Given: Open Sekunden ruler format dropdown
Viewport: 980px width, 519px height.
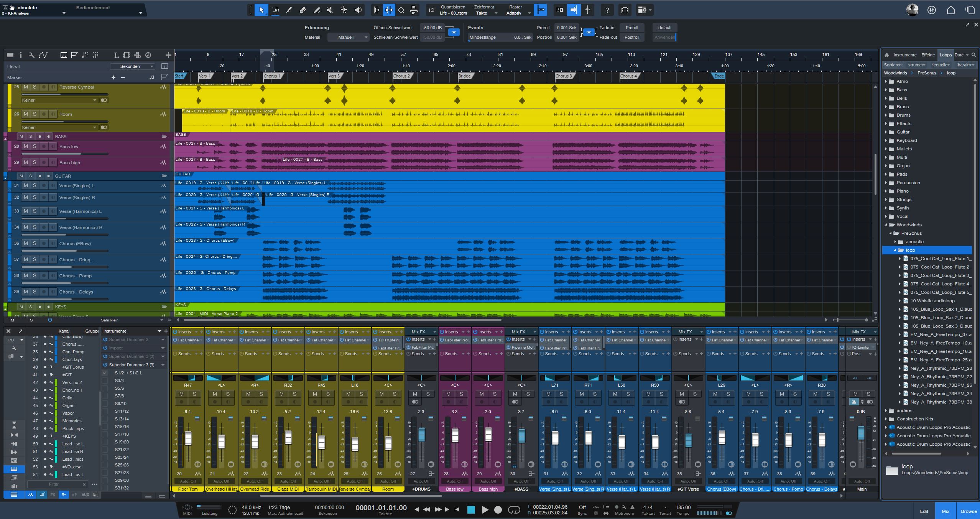Looking at the screenshot, I should 133,66.
